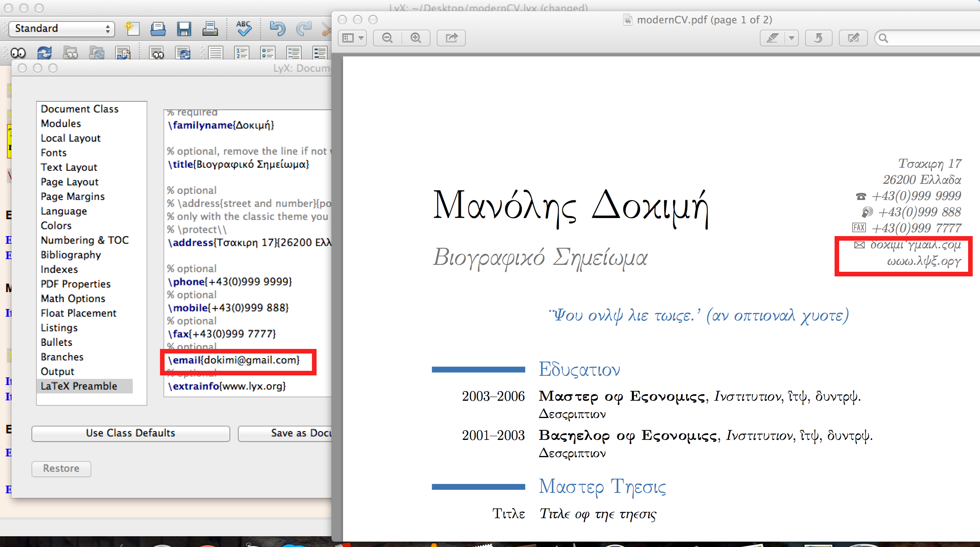Insert a numbered list
Viewport: 980px width, 547px height.
click(x=242, y=53)
